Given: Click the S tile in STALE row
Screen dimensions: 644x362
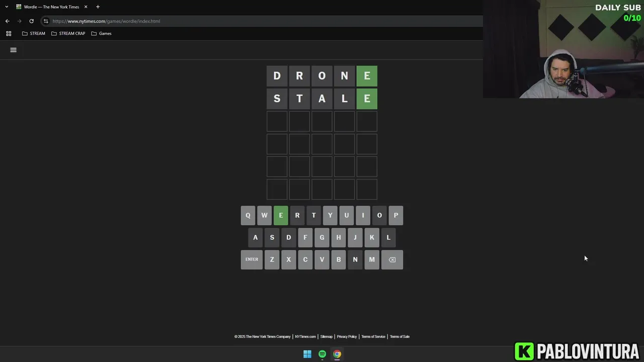Looking at the screenshot, I should tap(277, 99).
